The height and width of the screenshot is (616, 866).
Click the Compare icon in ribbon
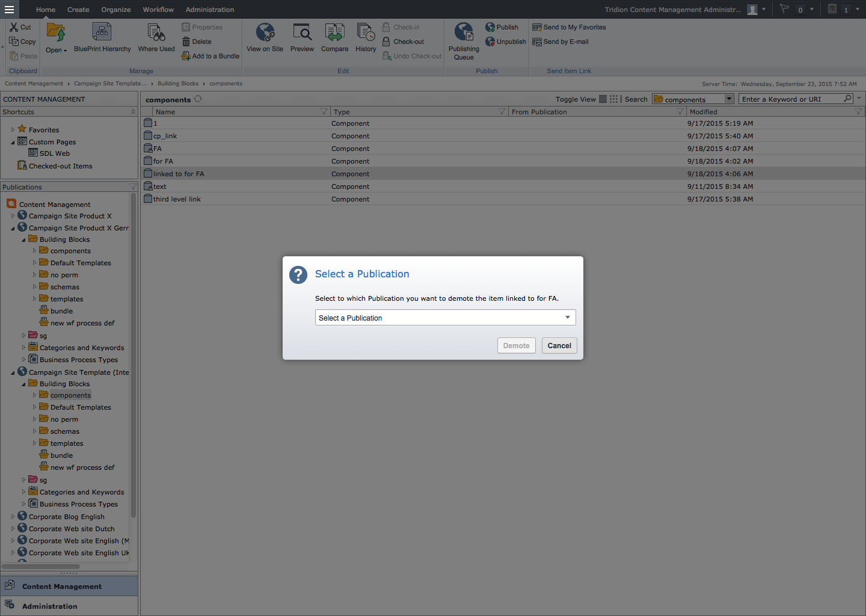pos(334,32)
